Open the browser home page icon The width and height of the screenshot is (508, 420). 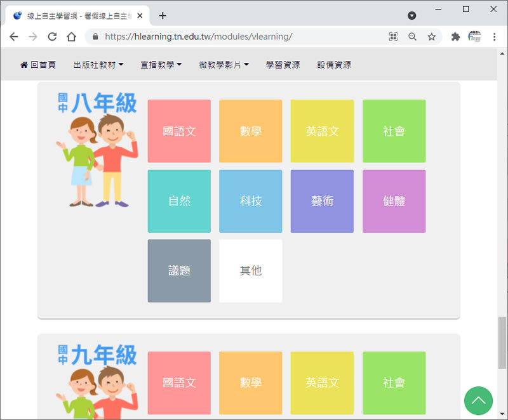(71, 37)
